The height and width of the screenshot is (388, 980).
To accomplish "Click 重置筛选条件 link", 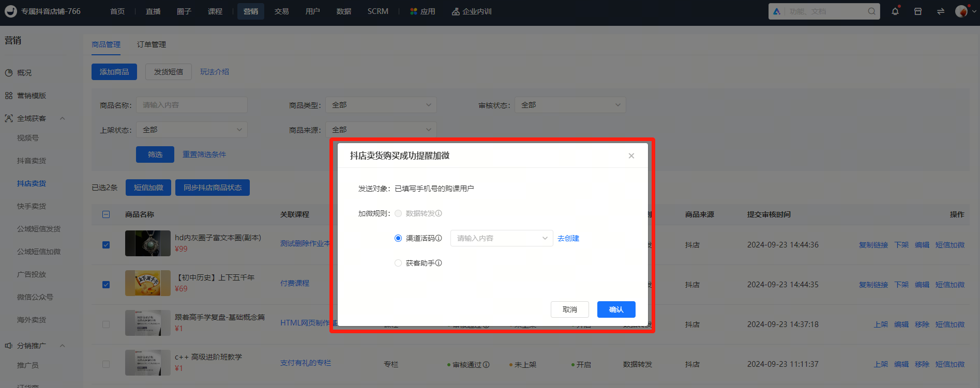I will 204,154.
